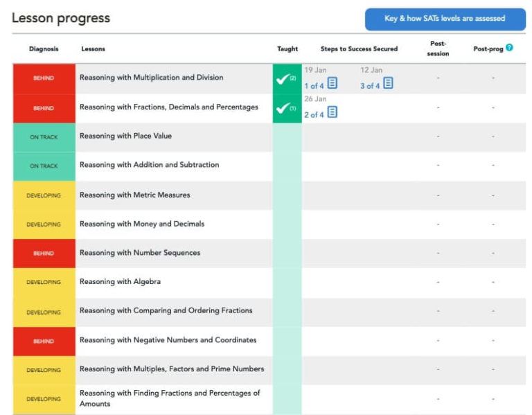
Task: Select Reasoning with Negative Numbers and Coordinates
Action: 168,340
